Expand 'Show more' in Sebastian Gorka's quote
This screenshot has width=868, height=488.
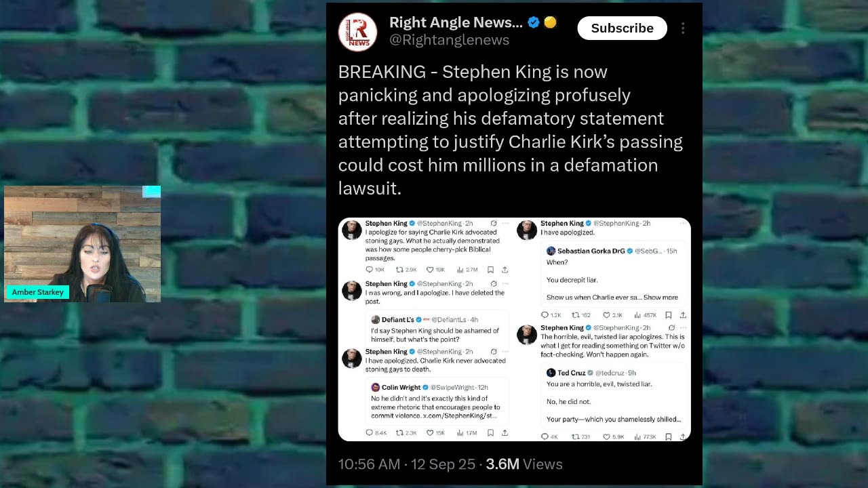tap(660, 298)
